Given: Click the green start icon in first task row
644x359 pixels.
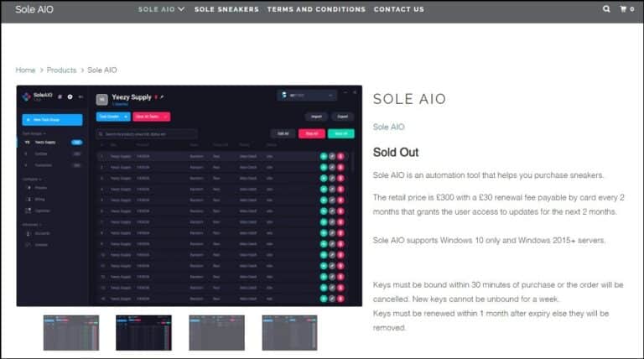Looking at the screenshot, I should click(323, 156).
